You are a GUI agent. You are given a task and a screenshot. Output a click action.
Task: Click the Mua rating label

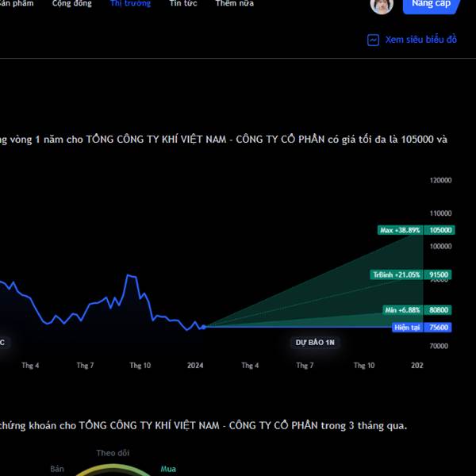point(168,469)
